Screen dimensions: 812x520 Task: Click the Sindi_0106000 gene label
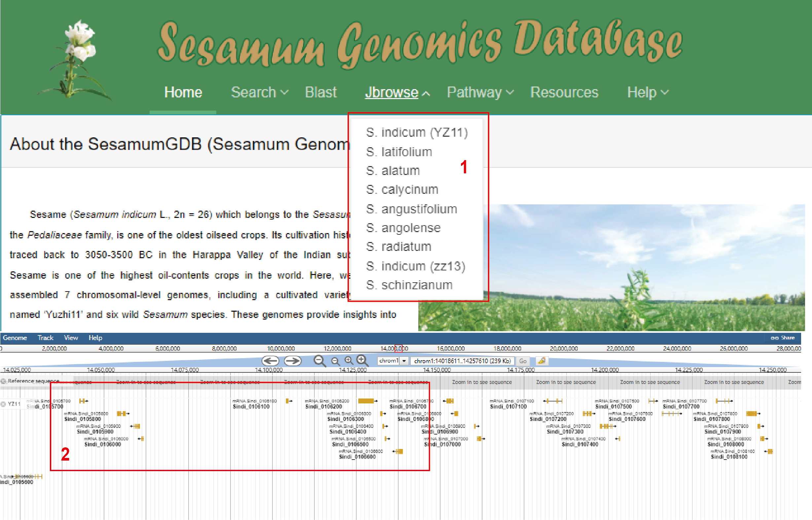(102, 444)
